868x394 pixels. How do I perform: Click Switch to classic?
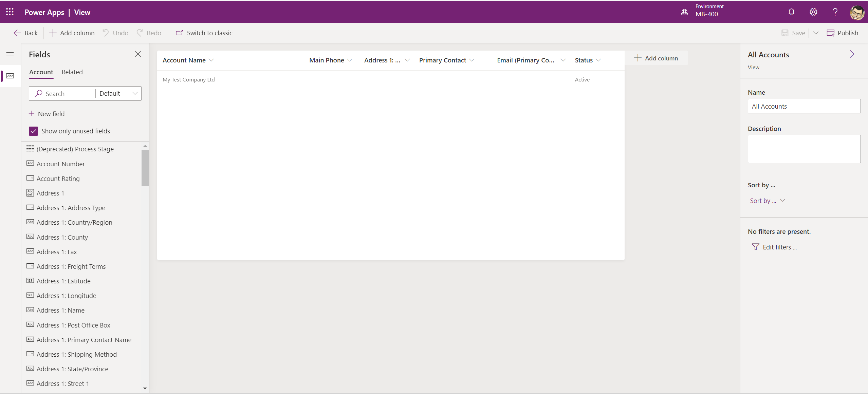204,33
